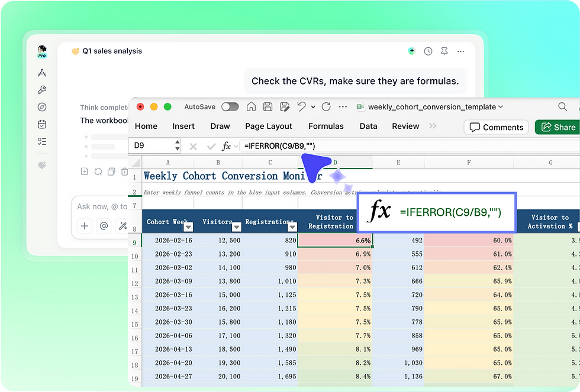Viewport: 580px width, 392px height.
Task: Click the magic wand button in chat input
Action: 123,226
